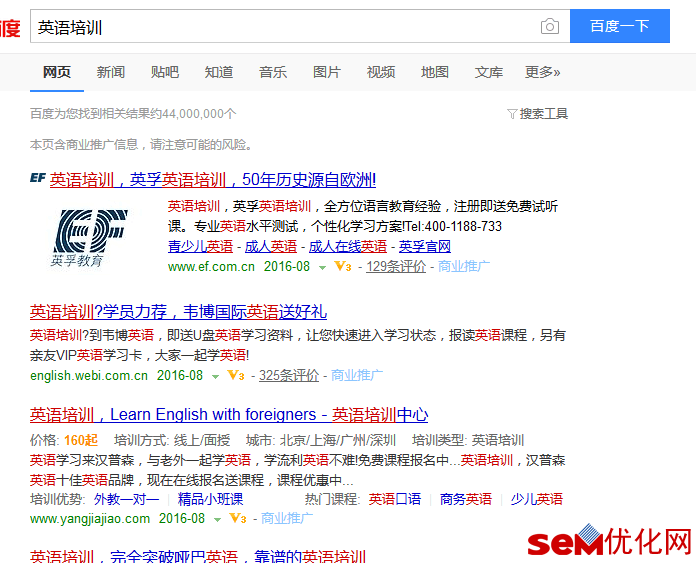This screenshot has width=696, height=563.
Task: Open the 外教一对一 link
Action: [127, 500]
